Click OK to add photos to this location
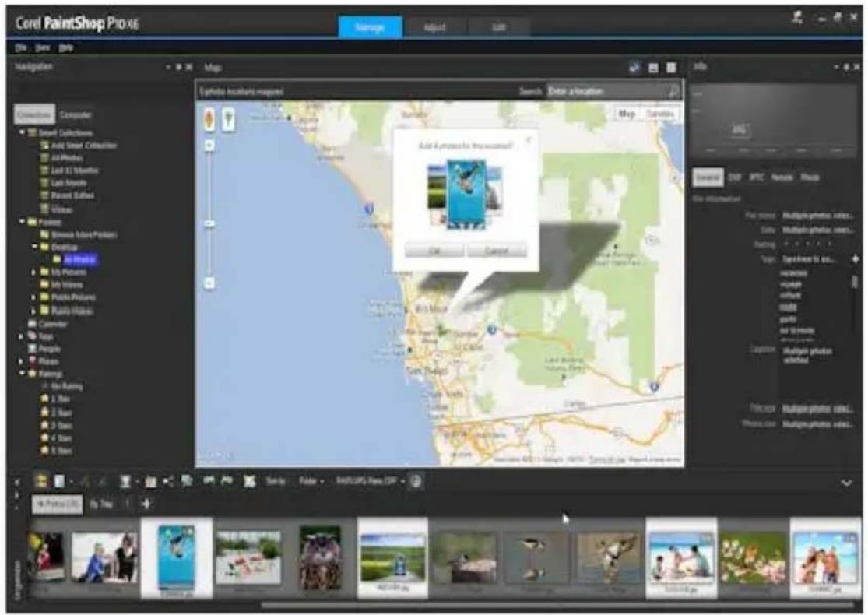The height and width of the screenshot is (615, 868). pyautogui.click(x=435, y=250)
